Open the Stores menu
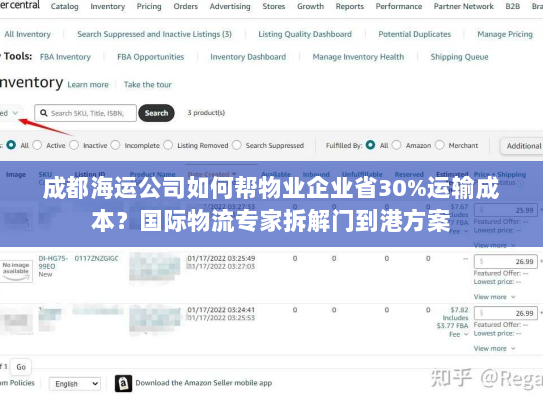The width and height of the screenshot is (543, 408). (274, 7)
